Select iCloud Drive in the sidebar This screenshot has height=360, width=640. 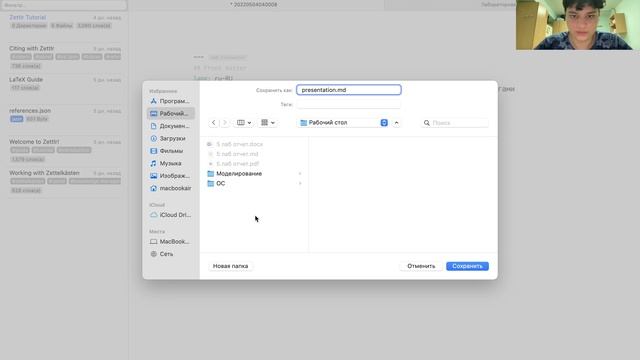point(171,215)
